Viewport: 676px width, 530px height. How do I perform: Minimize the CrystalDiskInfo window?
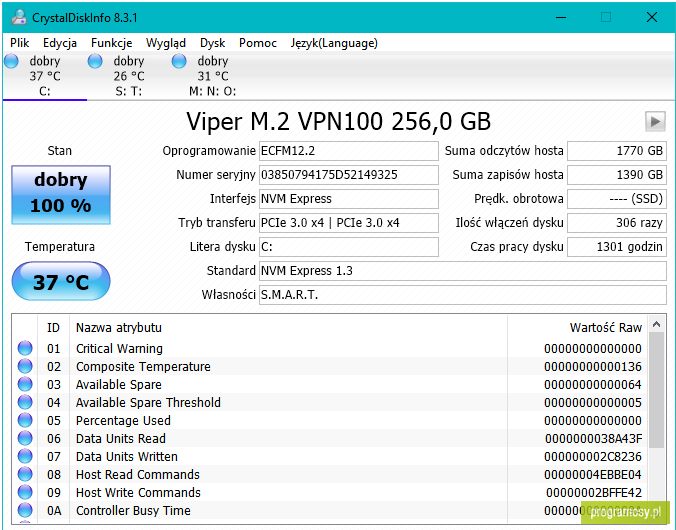561,17
